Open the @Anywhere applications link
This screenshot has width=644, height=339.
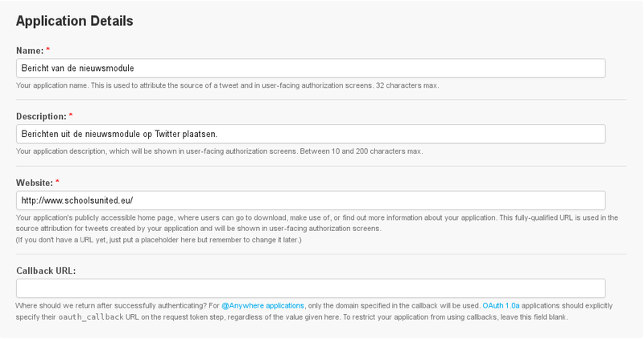(x=263, y=306)
